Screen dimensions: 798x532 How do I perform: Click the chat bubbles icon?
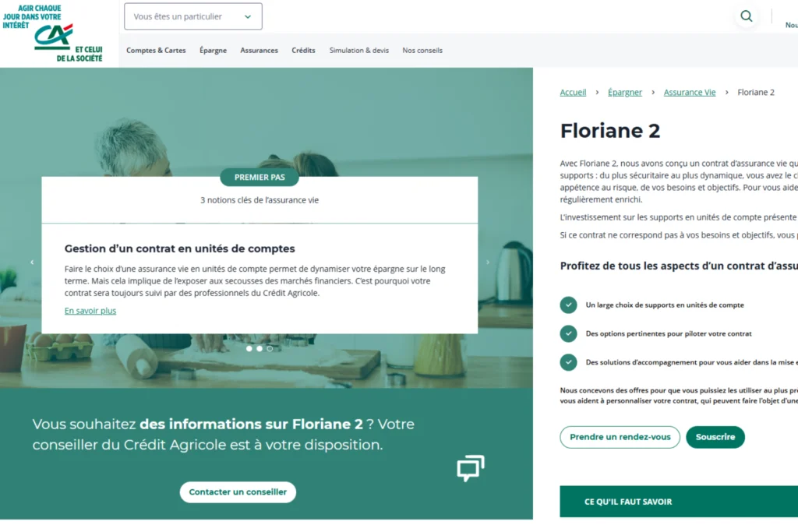(470, 467)
